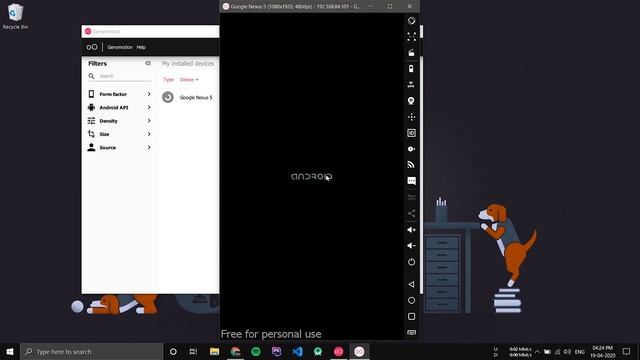Open Cortana circle on taskbar
This screenshot has height=360, width=640.
click(173, 351)
